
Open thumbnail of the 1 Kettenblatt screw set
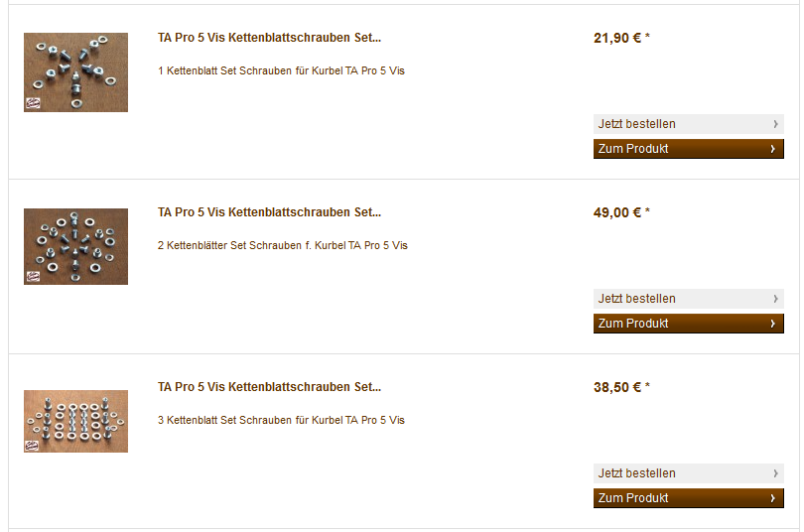point(75,72)
